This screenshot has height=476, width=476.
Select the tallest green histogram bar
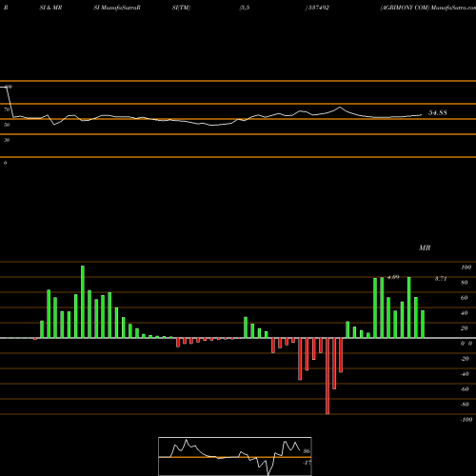83,302
